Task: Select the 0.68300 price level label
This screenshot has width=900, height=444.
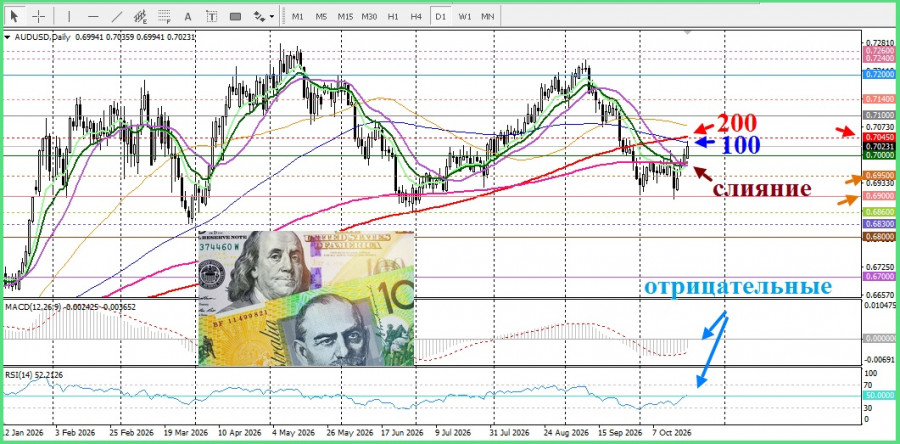Action: (x=879, y=224)
